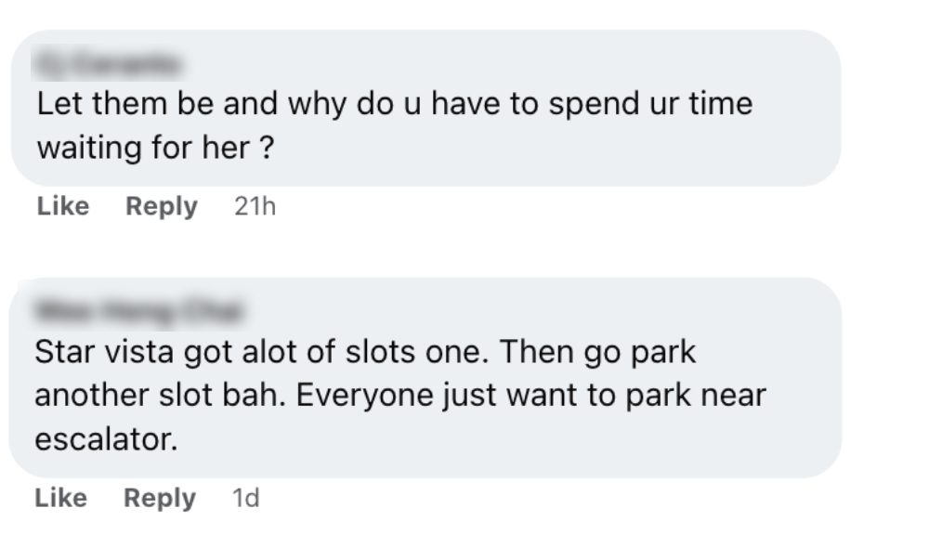Reply to the Star vista comment
Image resolution: width=929 pixels, height=560 pixels.
[x=160, y=498]
